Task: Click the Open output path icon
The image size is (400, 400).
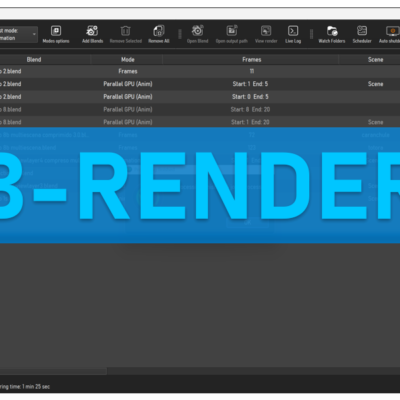Action: point(232,31)
